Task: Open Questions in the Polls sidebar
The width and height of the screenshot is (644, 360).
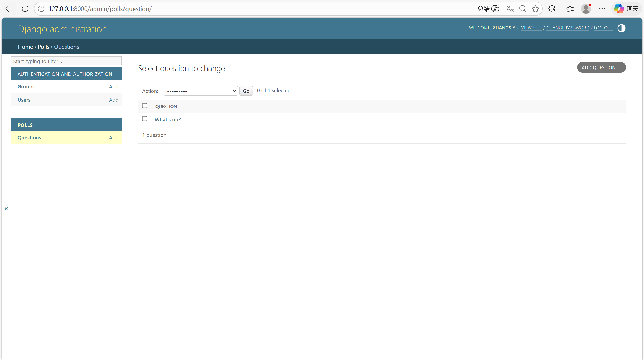Action: (x=29, y=138)
